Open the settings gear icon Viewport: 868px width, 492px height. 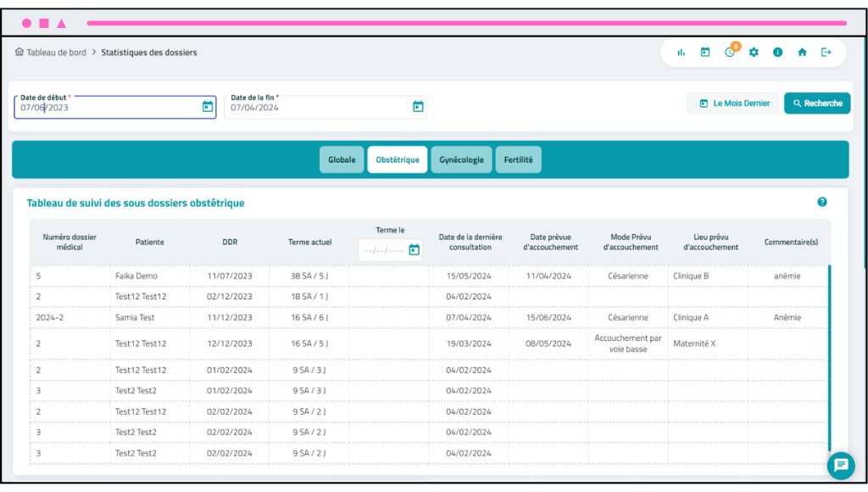point(754,53)
